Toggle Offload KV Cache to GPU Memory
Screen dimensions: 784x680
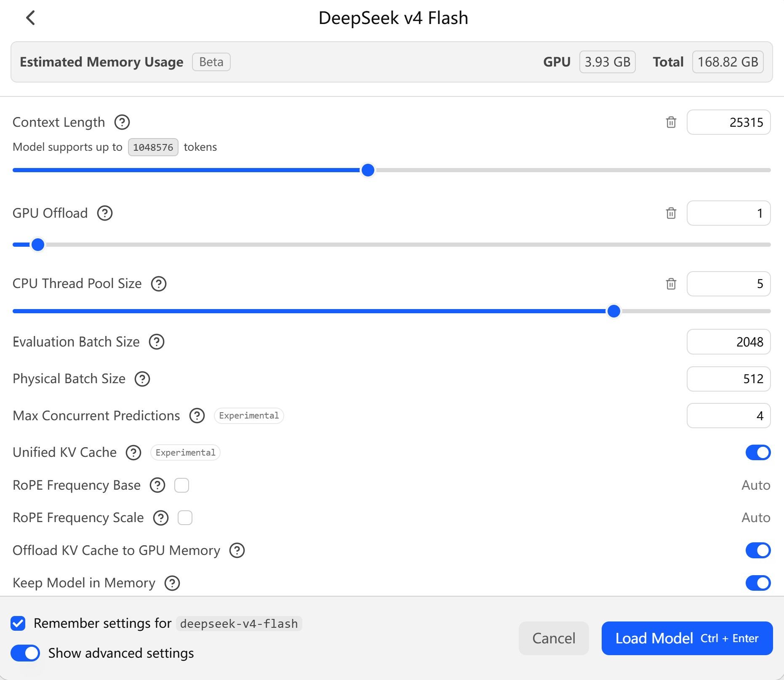pyautogui.click(x=758, y=550)
